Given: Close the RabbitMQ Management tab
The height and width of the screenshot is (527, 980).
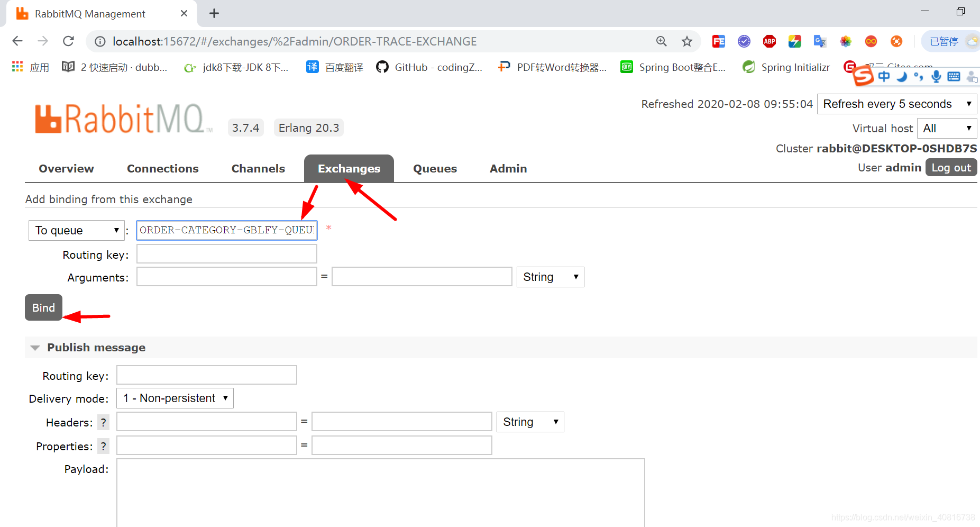Looking at the screenshot, I should click(184, 13).
